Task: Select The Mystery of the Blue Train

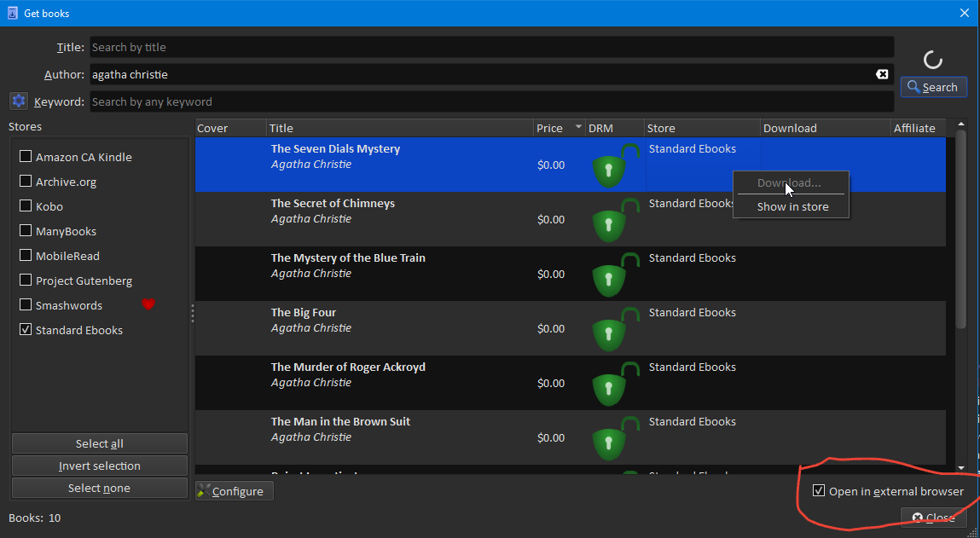Action: pyautogui.click(x=570, y=274)
